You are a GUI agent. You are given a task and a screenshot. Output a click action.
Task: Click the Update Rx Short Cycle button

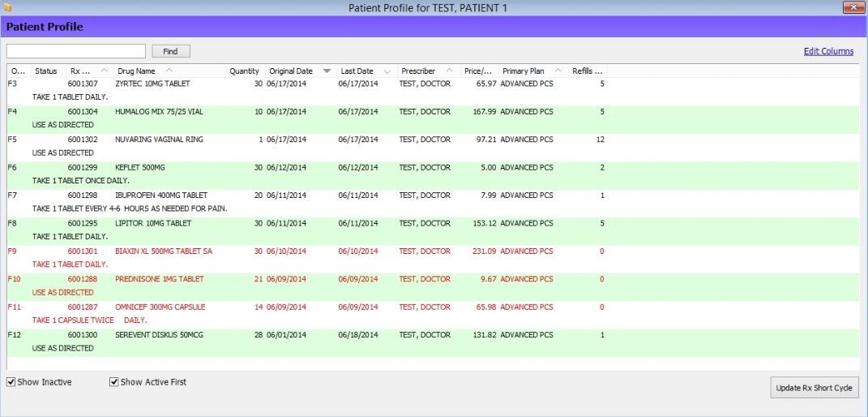point(814,388)
